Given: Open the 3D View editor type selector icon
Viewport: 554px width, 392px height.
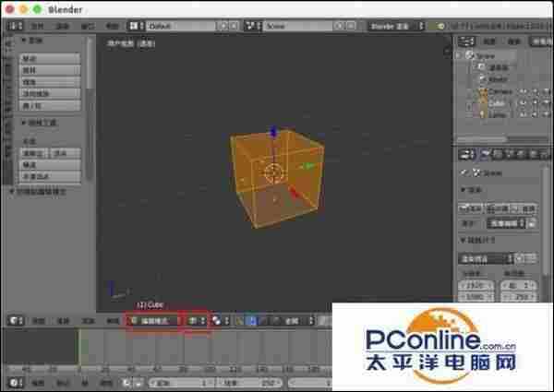Looking at the screenshot, I should point(16,321).
